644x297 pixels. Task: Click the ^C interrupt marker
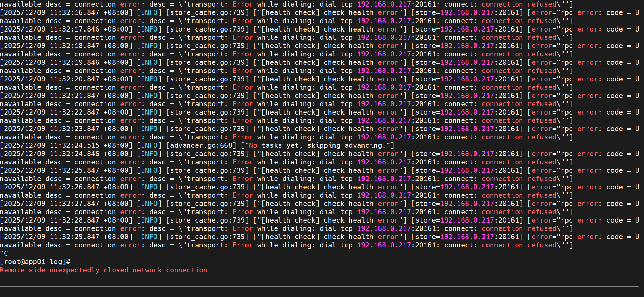tap(4, 254)
